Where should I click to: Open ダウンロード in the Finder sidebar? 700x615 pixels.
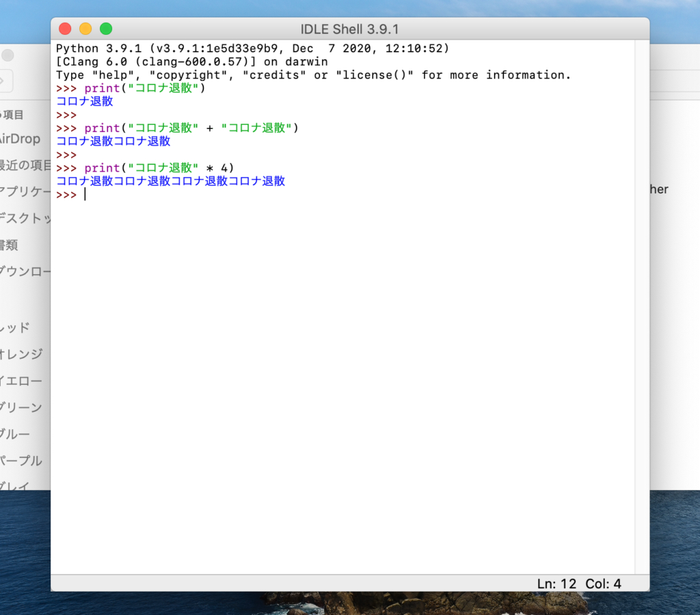25,271
